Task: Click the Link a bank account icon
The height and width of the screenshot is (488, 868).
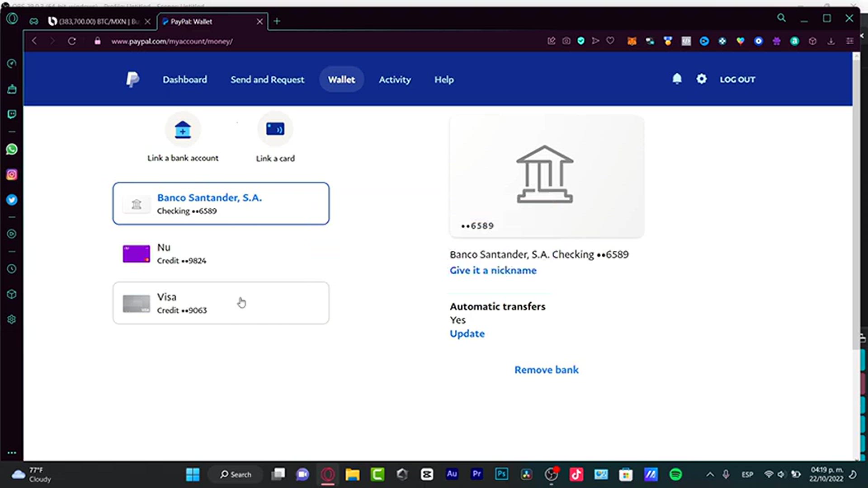Action: pyautogui.click(x=183, y=130)
